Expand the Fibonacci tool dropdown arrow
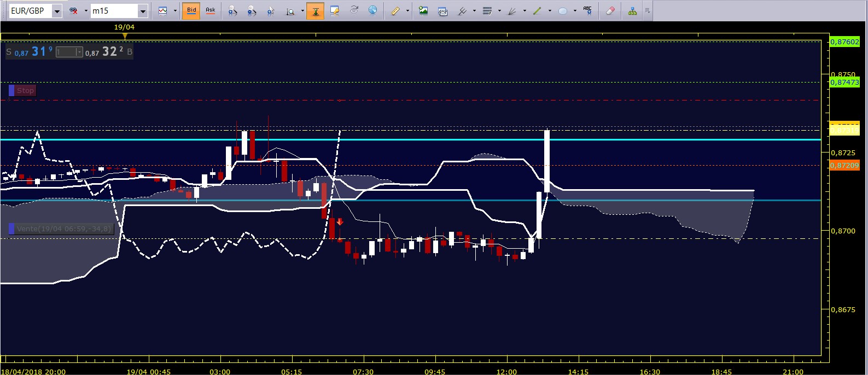868x375 pixels. [x=499, y=11]
